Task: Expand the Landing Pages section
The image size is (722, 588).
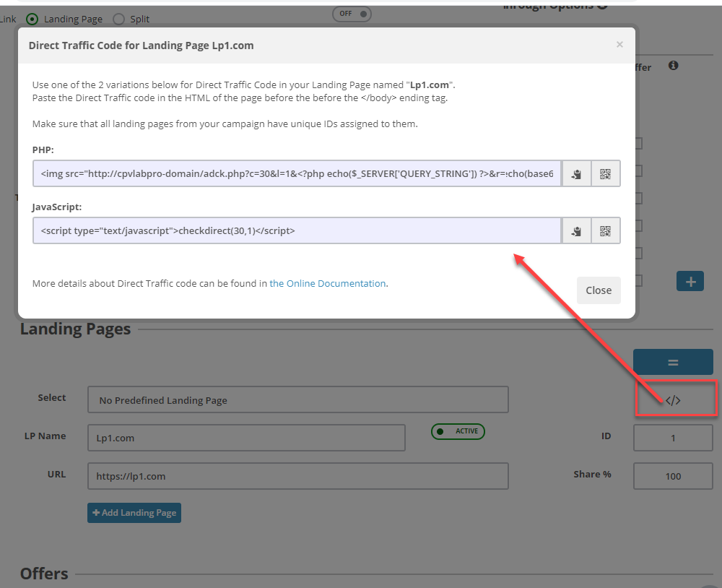Action: [x=75, y=329]
